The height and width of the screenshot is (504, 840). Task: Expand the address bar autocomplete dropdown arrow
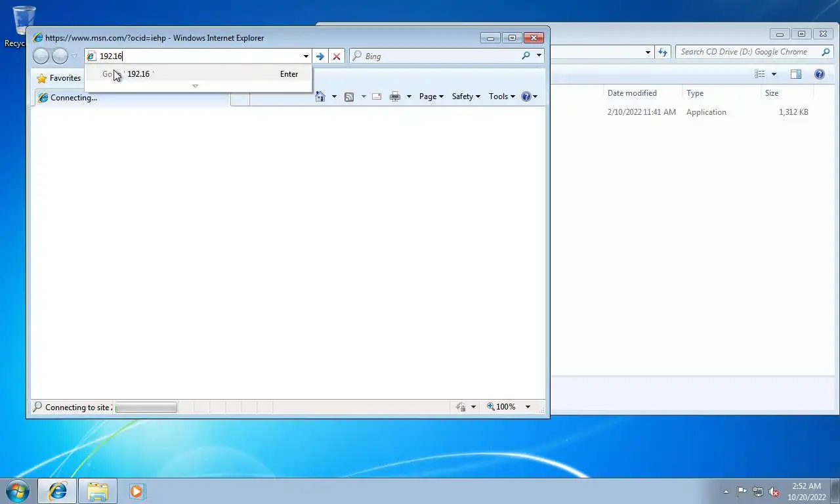[x=306, y=56]
